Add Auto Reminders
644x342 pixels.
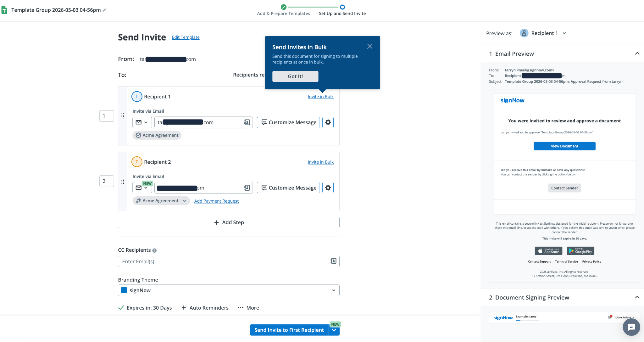pos(205,308)
